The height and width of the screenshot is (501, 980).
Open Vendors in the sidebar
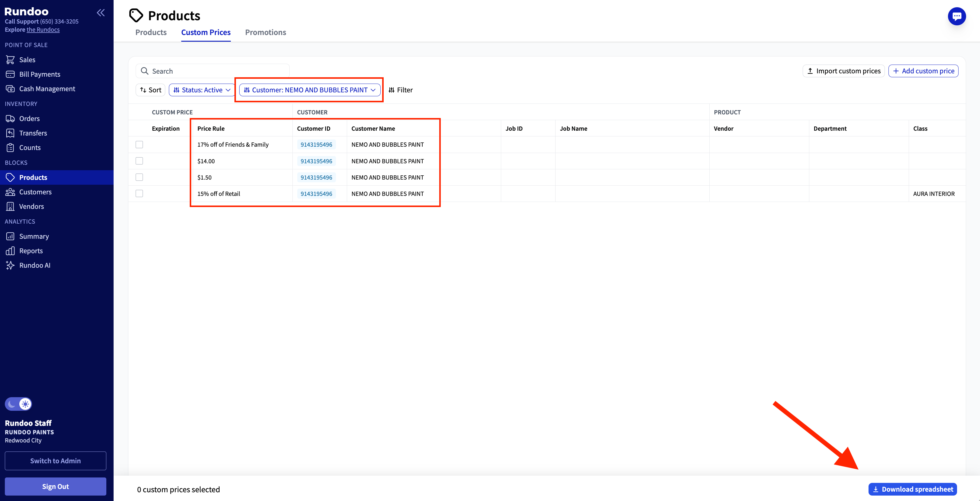click(57, 206)
